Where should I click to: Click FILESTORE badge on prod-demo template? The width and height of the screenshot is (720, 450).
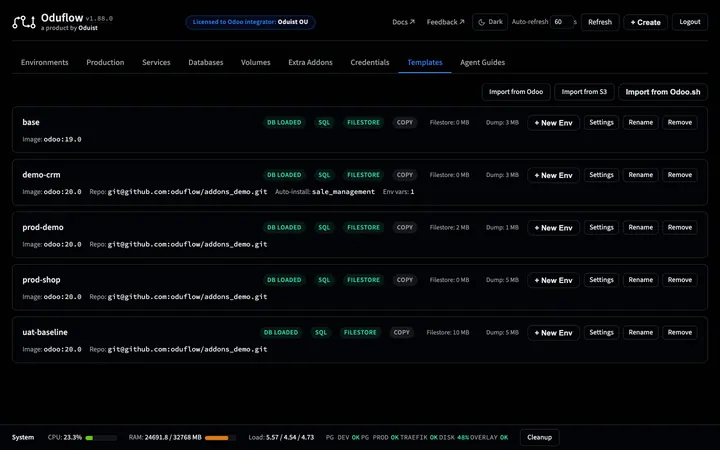pos(363,227)
